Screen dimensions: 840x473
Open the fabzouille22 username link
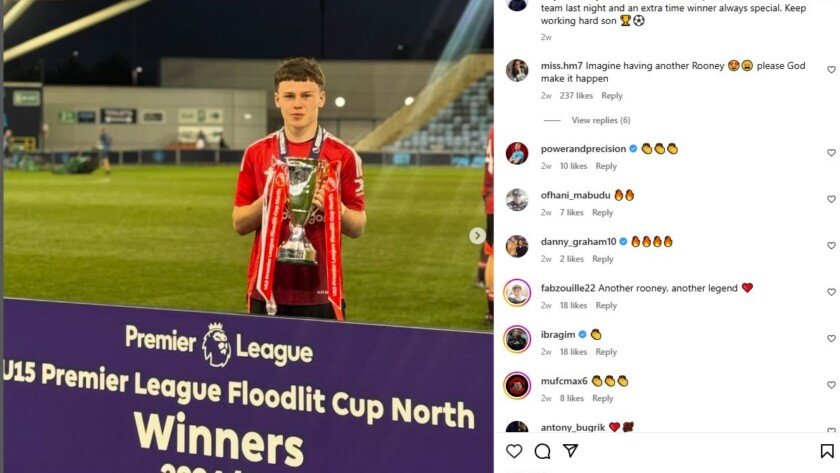(568, 288)
